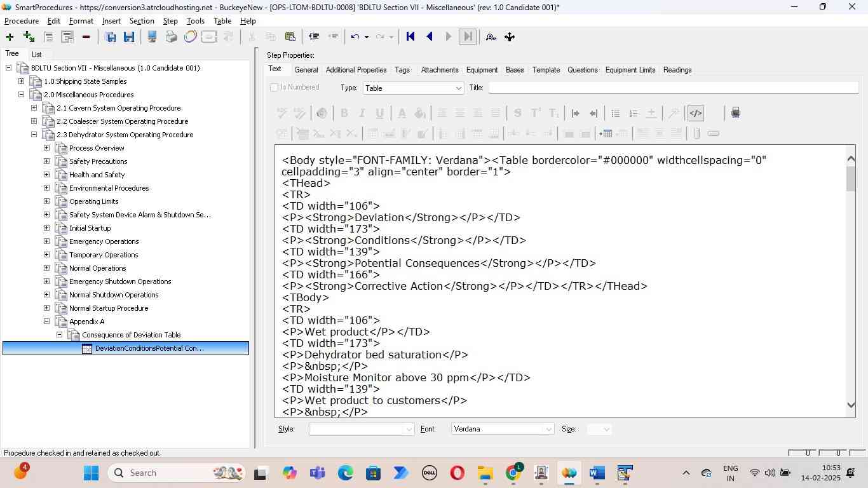Switch to the Attachments tab
This screenshot has width=868, height=488.
coord(439,70)
